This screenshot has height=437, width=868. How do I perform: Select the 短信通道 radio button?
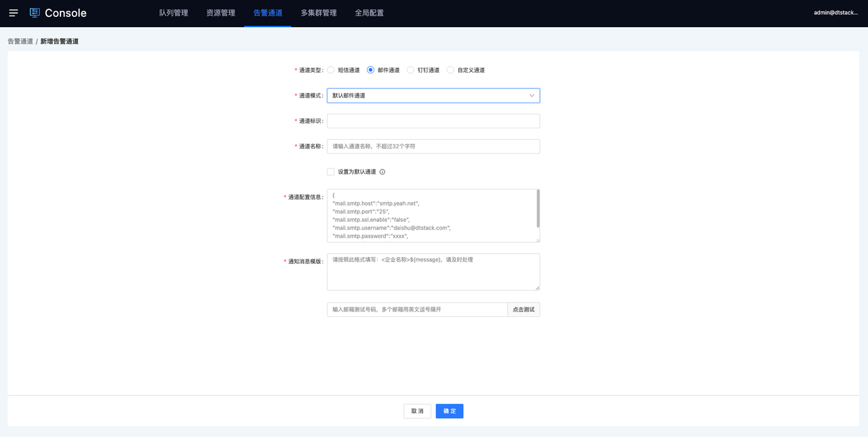(331, 70)
